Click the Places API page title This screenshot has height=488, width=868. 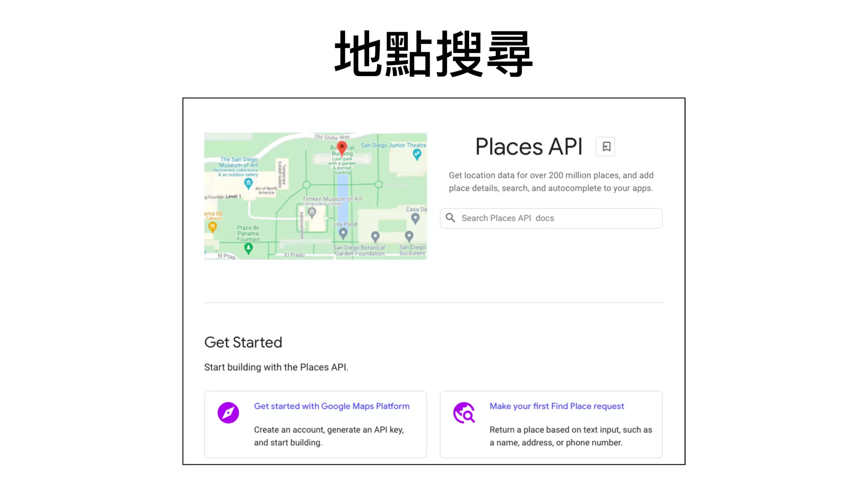click(529, 147)
